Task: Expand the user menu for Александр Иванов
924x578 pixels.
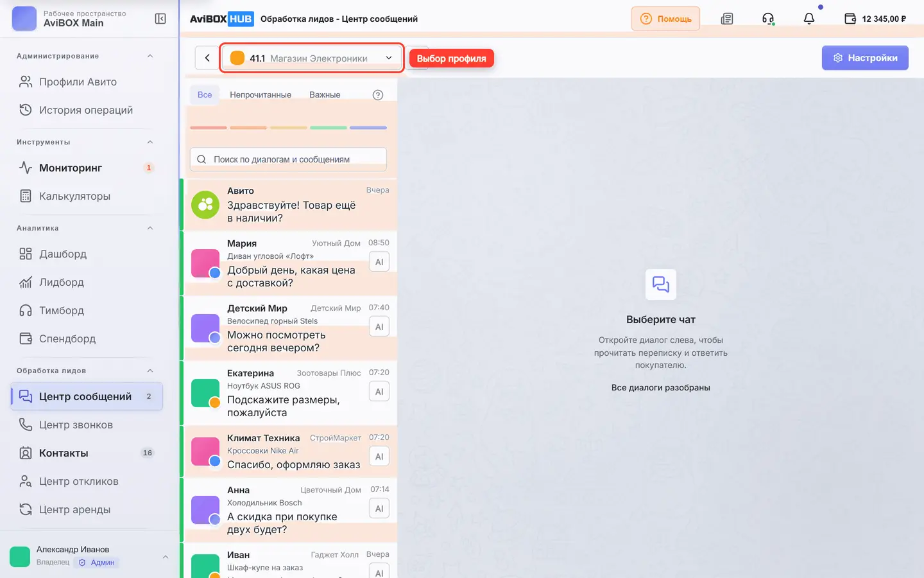Action: [166, 557]
